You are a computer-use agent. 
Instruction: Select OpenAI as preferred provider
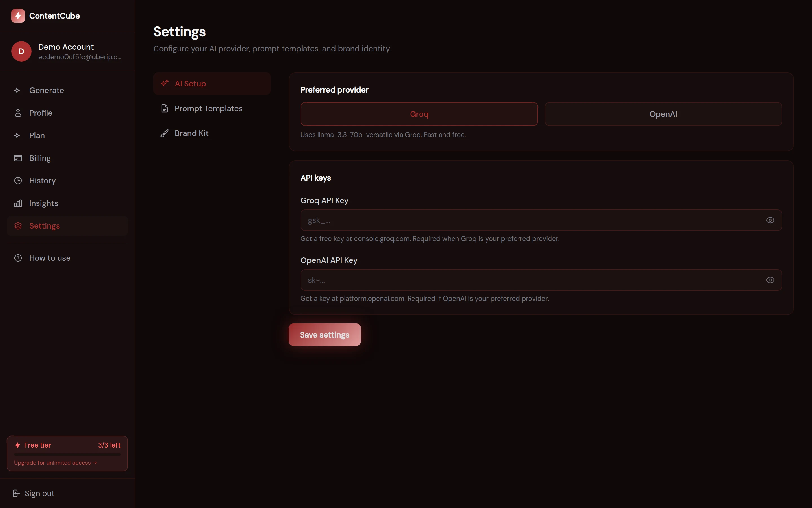[x=663, y=114]
